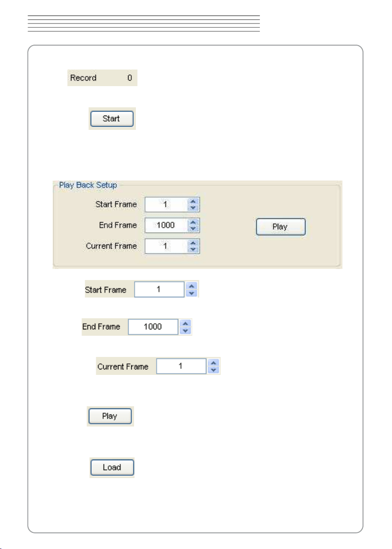Decrease Start Frame in Play Back Setup
392x549 pixels.
coord(193,208)
